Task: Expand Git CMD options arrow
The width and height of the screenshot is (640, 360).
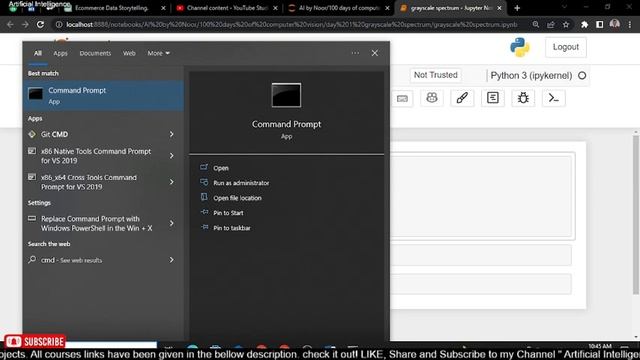Action: pyautogui.click(x=172, y=134)
